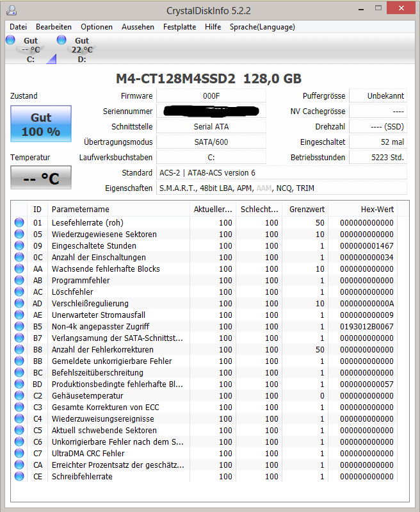The width and height of the screenshot is (420, 512).
Task: Click the status icon for row BD
Action: click(x=19, y=384)
